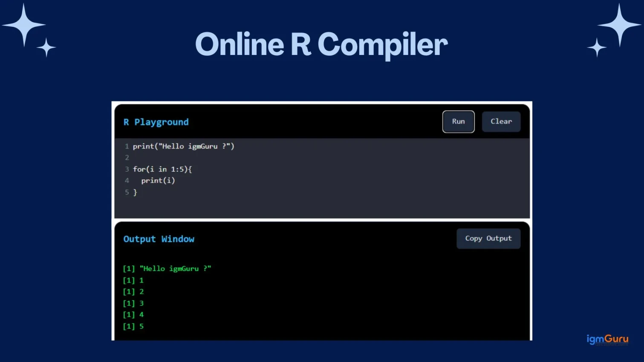Select the output line [1] 2
Image resolution: width=644 pixels, height=362 pixels.
pos(133,292)
